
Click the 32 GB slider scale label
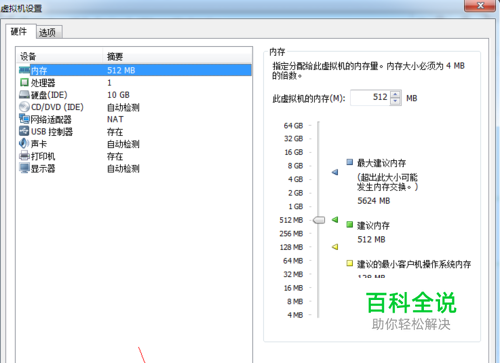coord(293,138)
